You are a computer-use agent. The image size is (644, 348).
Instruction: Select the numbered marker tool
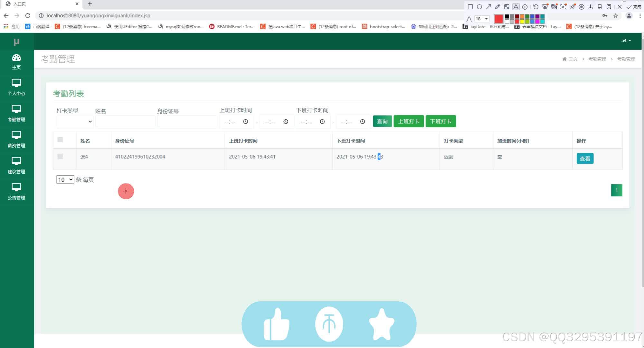(525, 7)
